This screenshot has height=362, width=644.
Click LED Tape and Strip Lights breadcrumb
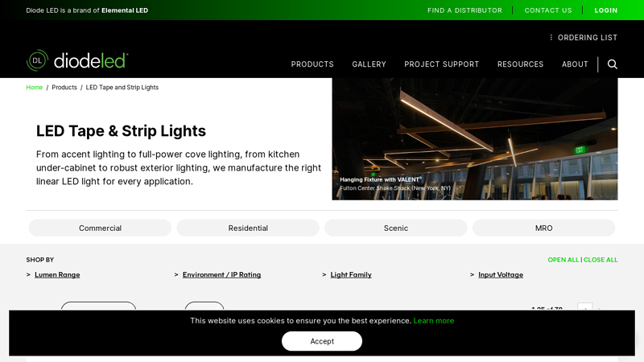(122, 88)
